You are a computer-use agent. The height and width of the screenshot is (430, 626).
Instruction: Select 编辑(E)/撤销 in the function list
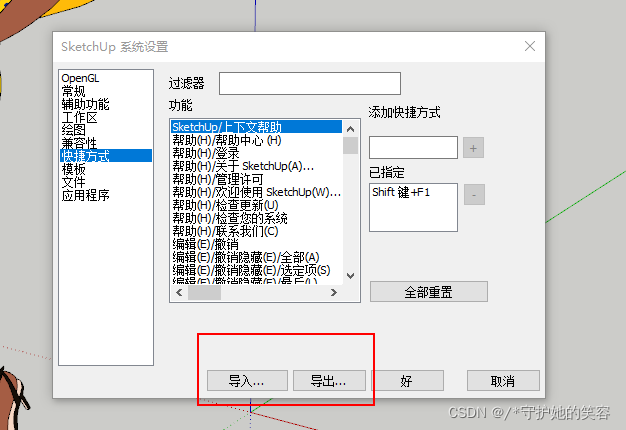(205, 244)
